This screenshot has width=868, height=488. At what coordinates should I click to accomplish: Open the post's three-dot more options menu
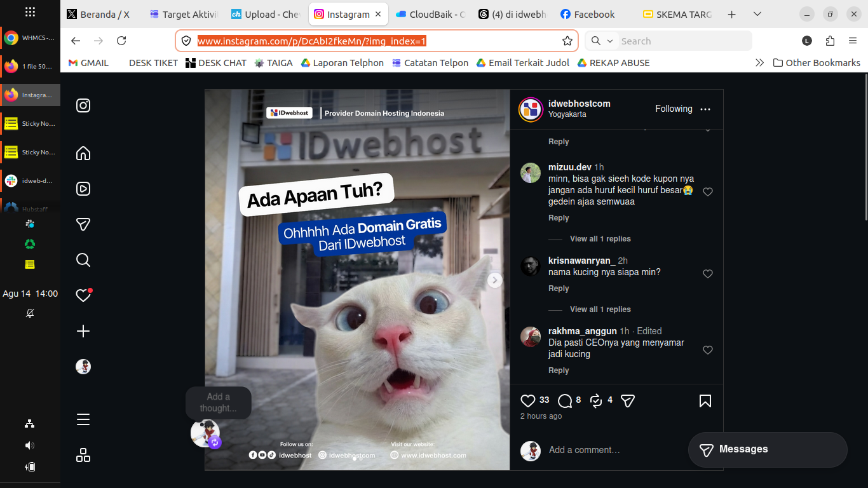coord(705,109)
